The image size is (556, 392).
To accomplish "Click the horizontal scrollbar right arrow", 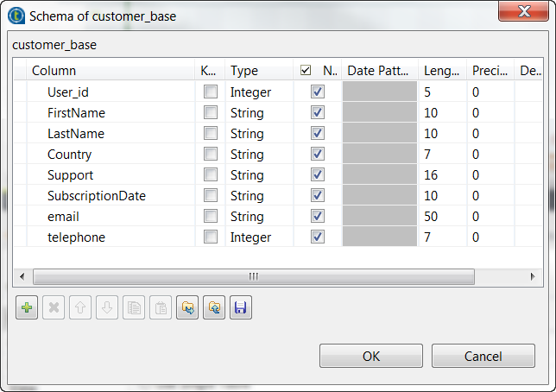I will point(532,277).
